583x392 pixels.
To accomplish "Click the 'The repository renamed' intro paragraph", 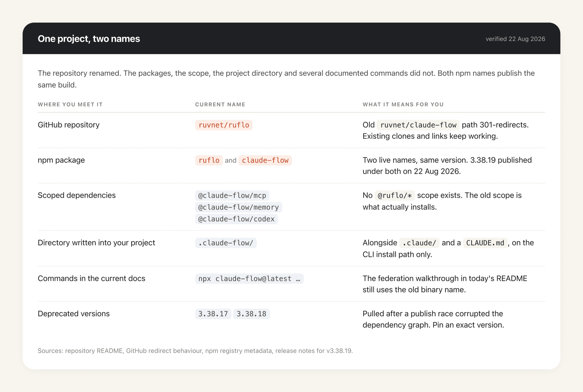I will [286, 79].
